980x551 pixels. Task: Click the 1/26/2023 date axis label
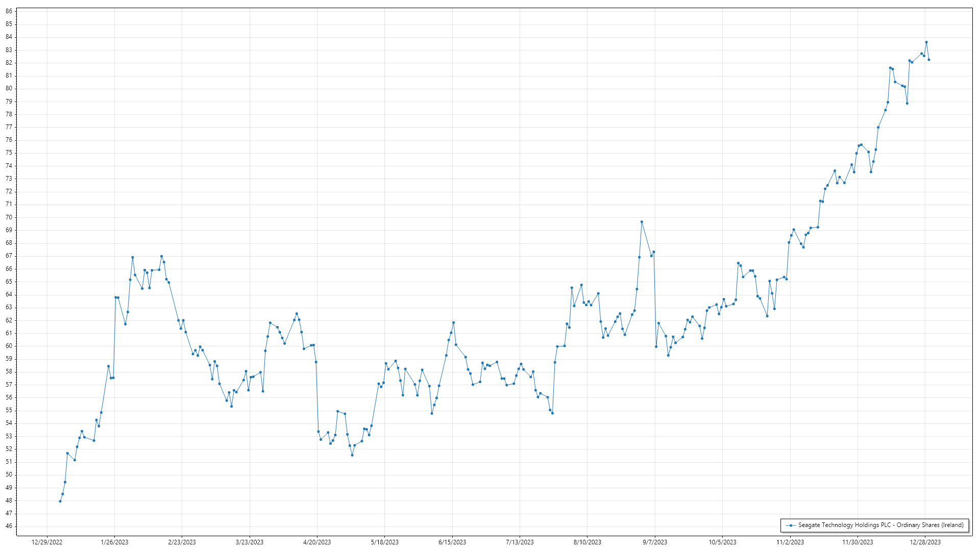(x=114, y=542)
